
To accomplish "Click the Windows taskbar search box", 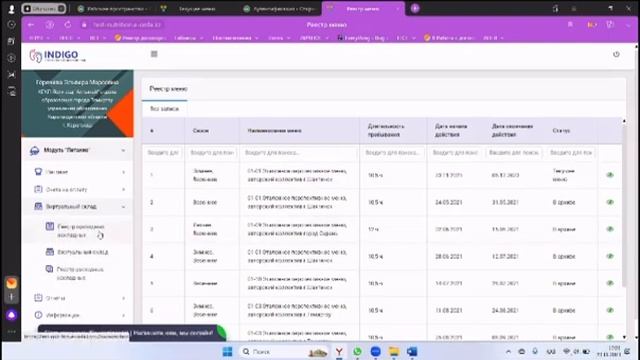I will 284,351.
